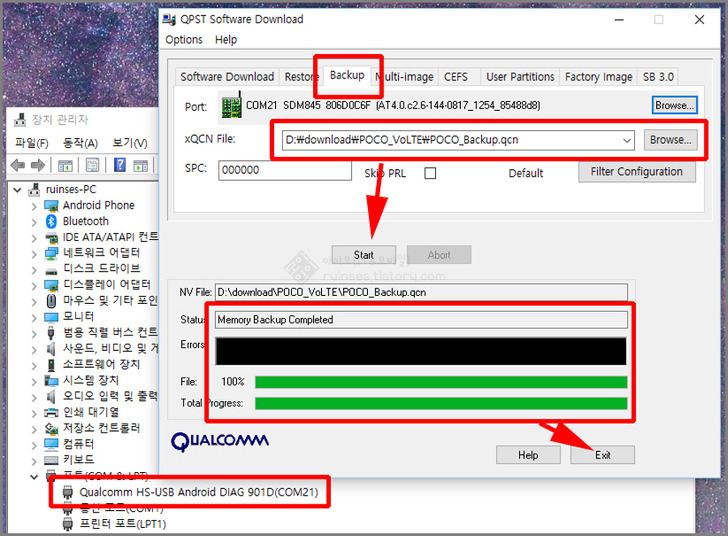Expand the Android Phone node
The image size is (728, 536).
coord(34,206)
